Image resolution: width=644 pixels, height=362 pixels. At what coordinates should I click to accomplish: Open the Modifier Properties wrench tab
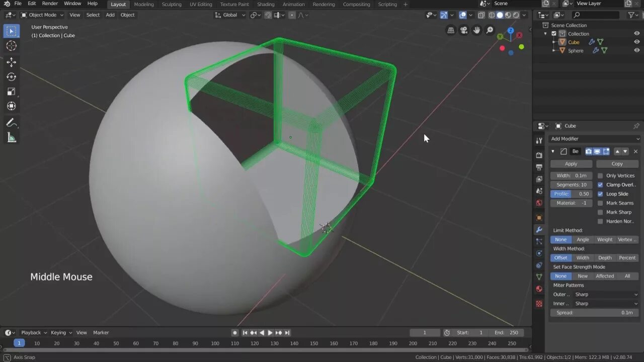pyautogui.click(x=539, y=229)
